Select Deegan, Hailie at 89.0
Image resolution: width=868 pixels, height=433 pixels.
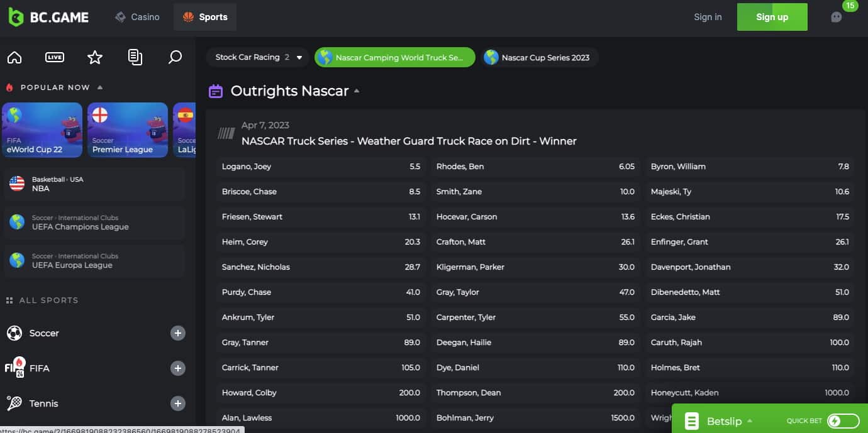535,343
